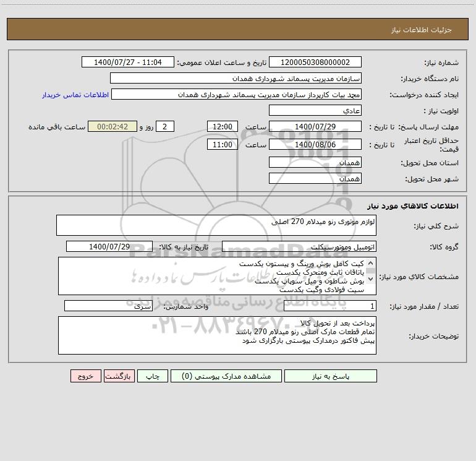Image resolution: width=476 pixels, height=461 pixels.
Task: Click the واحد شمارش field سری
Action: pos(108,306)
